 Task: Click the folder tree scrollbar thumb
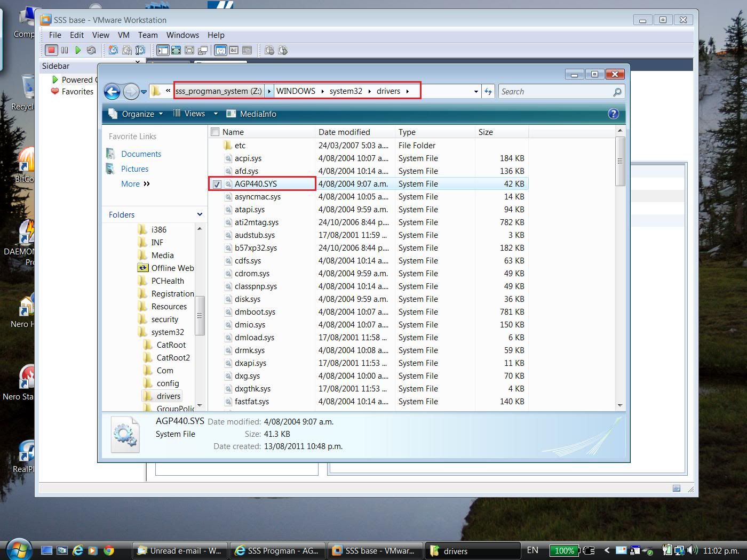click(200, 316)
